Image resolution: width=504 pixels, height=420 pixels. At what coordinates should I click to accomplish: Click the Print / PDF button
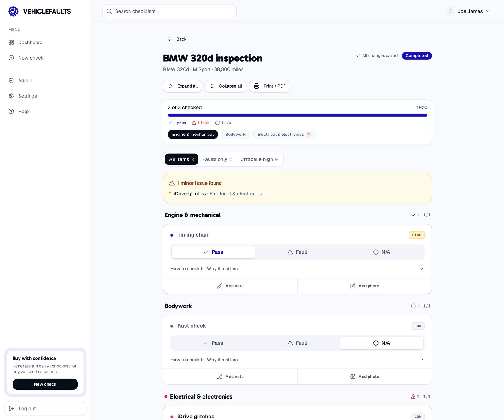coord(270,86)
